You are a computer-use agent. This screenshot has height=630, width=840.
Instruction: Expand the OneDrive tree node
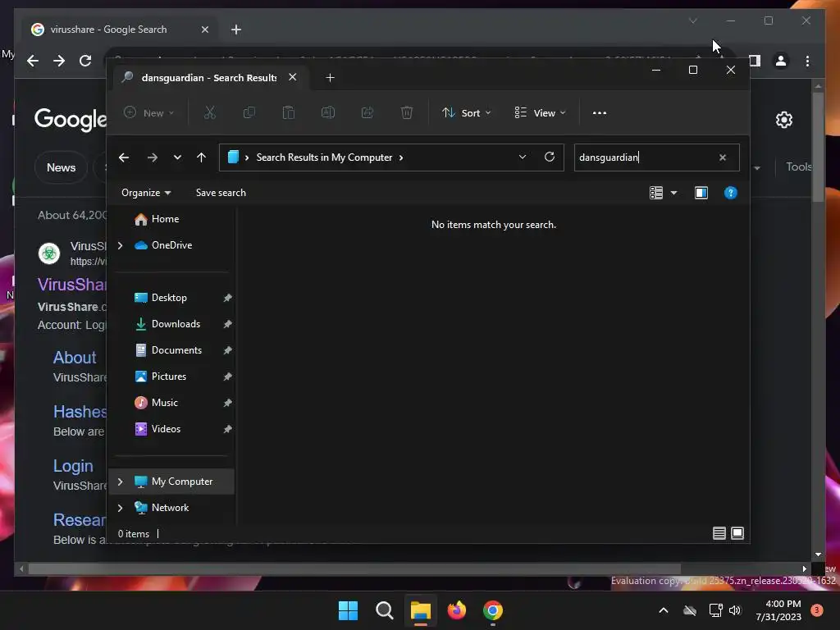click(120, 245)
